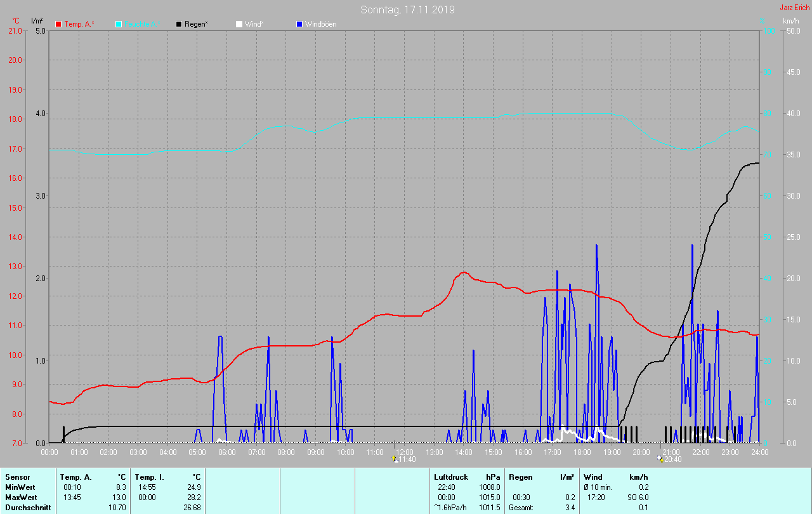Click the average outdoor temperature '10.70'
Image resolution: width=812 pixels, height=514 pixels.
(x=118, y=507)
